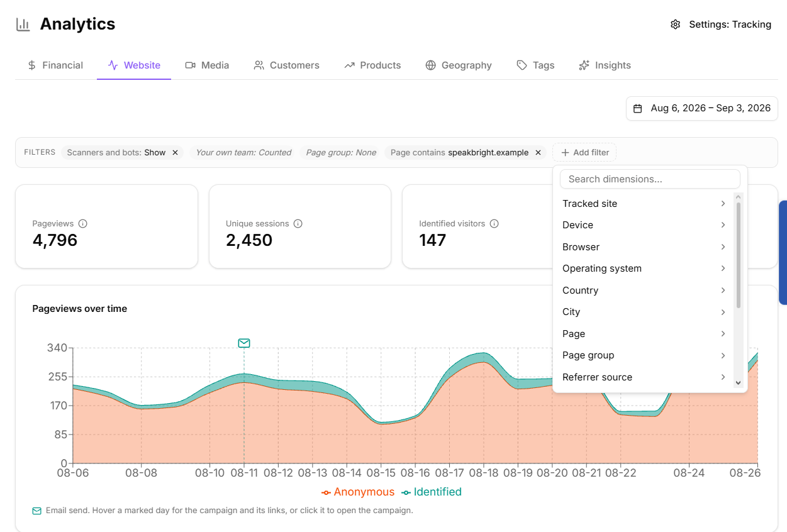This screenshot has width=787, height=532.
Task: Remove the Scanners and bots filter
Action: (x=175, y=152)
